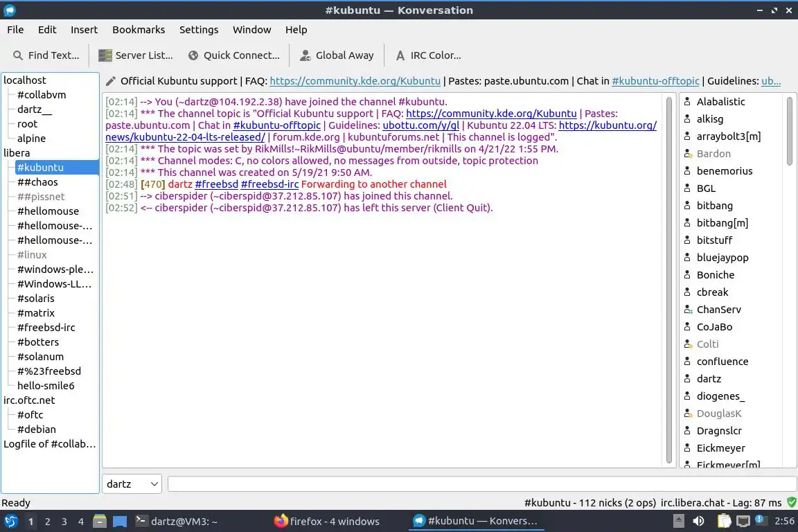The width and height of the screenshot is (798, 532).
Task: Click the green secure connection shield icon
Action: point(791,502)
